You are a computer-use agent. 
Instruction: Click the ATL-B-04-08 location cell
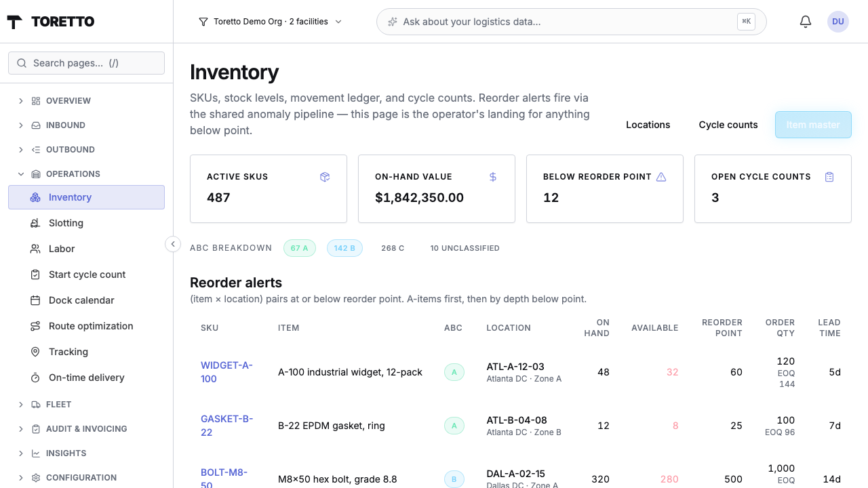click(524, 426)
